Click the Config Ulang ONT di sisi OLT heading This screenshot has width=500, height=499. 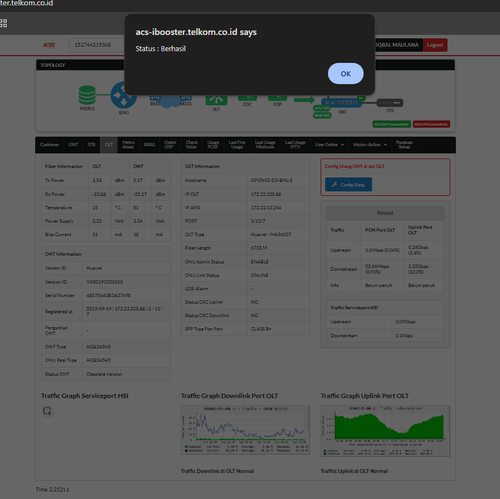(x=354, y=166)
